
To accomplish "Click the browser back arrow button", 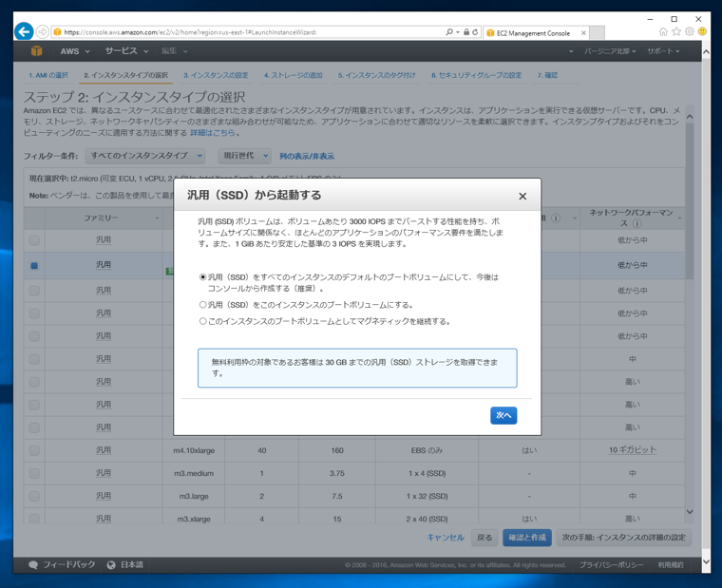I will pos(24,31).
